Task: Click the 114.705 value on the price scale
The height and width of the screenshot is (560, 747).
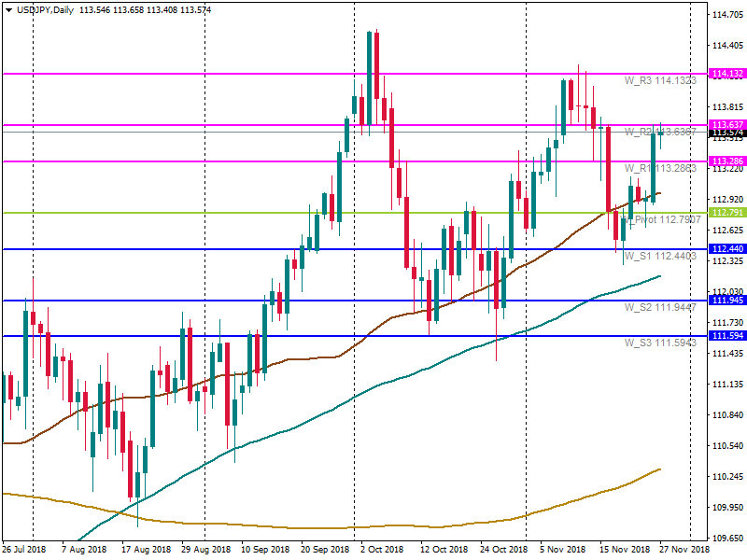Action: 726,16
